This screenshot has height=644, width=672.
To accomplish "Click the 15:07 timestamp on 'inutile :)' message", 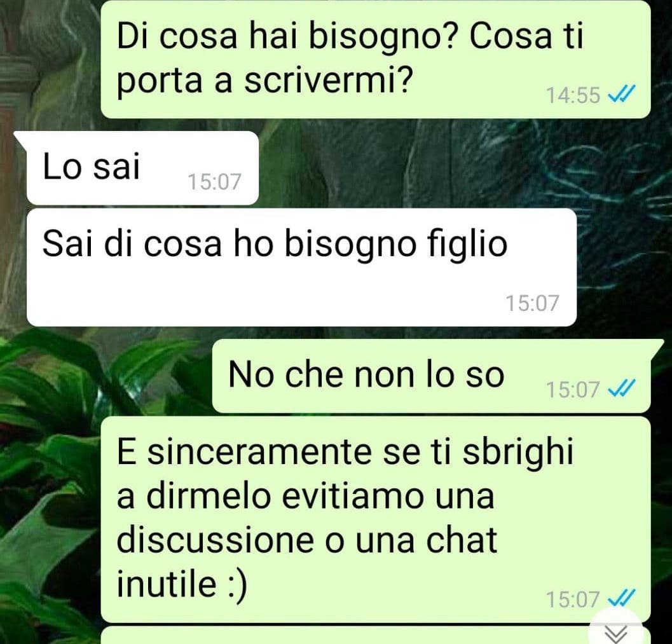I will (x=573, y=599).
